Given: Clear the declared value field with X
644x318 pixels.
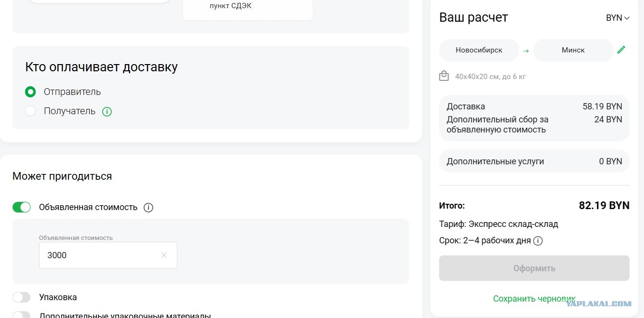Looking at the screenshot, I should point(164,255).
